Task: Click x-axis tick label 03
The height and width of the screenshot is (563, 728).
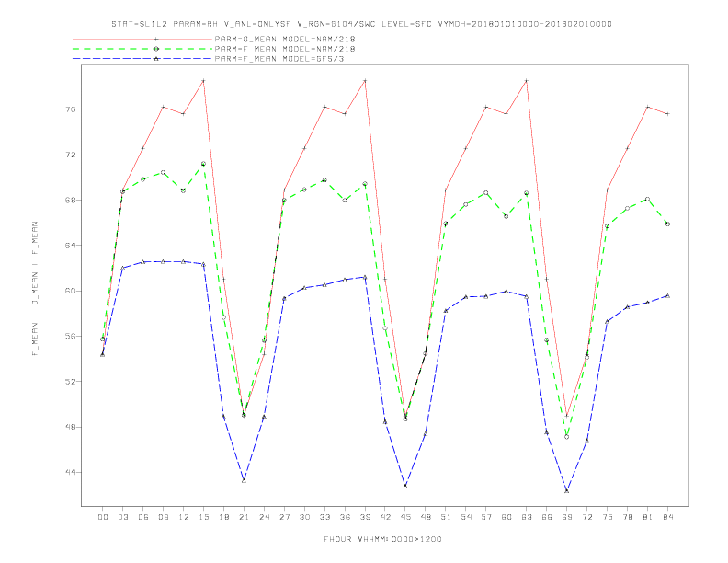Action: point(122,517)
